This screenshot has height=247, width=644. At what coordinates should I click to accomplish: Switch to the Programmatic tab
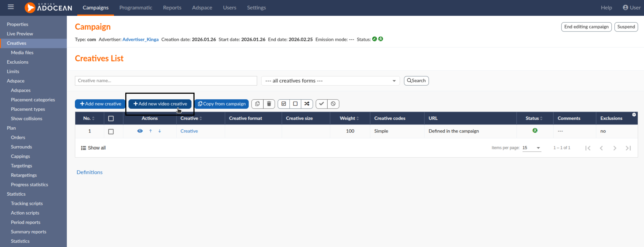coord(136,8)
